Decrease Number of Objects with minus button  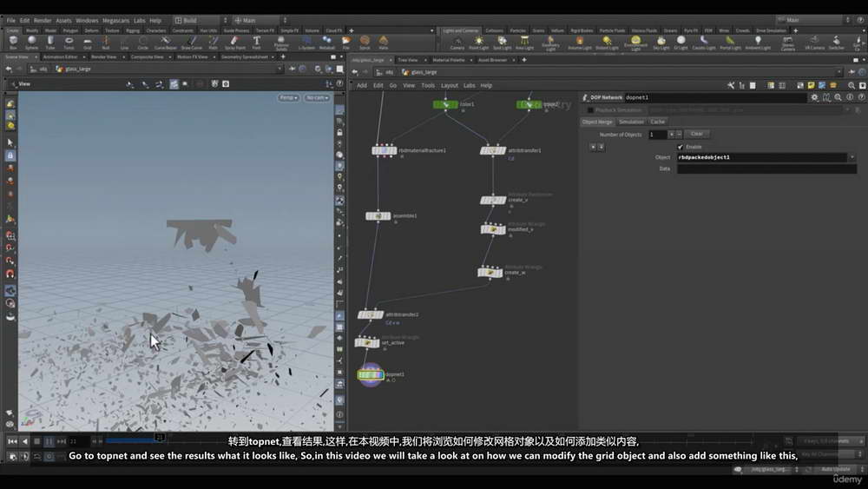coord(680,134)
